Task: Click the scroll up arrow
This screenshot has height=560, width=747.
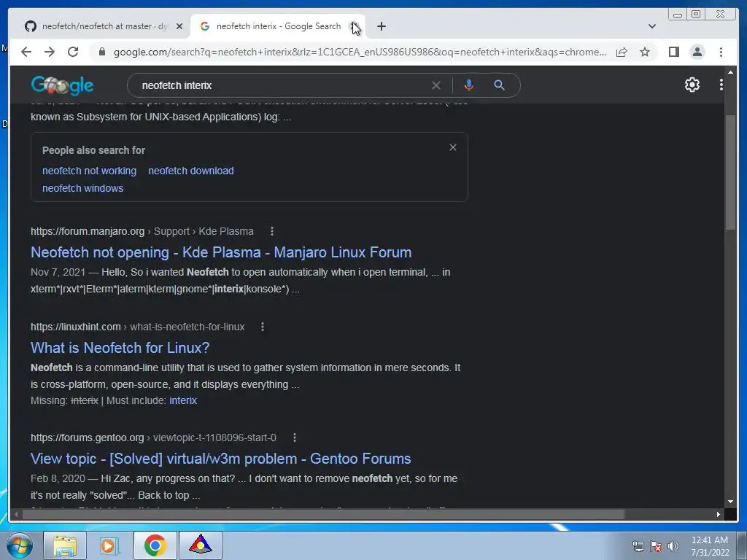Action: point(730,72)
